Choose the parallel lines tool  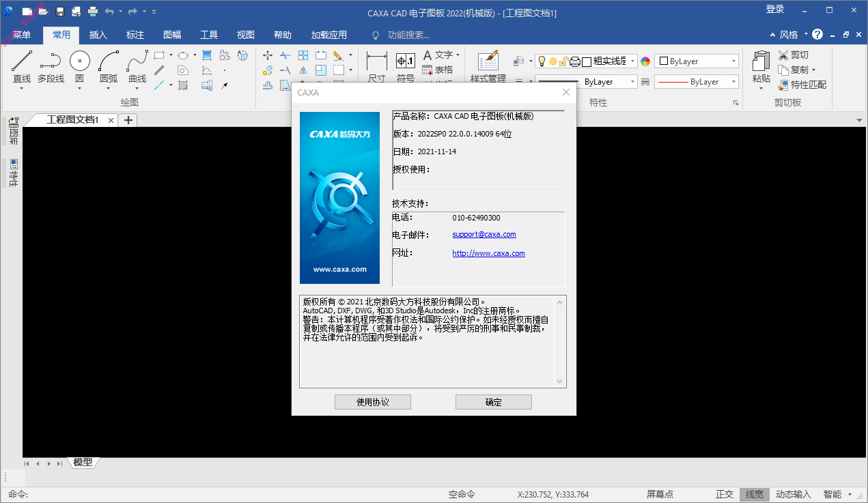159,70
